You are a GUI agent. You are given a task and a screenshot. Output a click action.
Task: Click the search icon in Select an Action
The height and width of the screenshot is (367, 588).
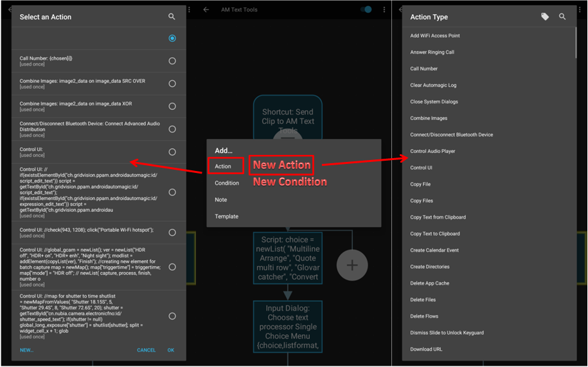click(x=172, y=17)
